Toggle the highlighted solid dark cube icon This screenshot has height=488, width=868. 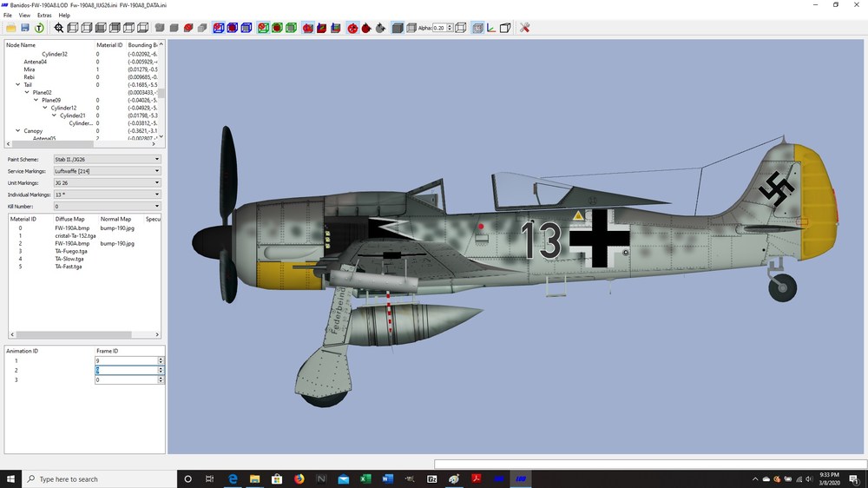(x=398, y=28)
